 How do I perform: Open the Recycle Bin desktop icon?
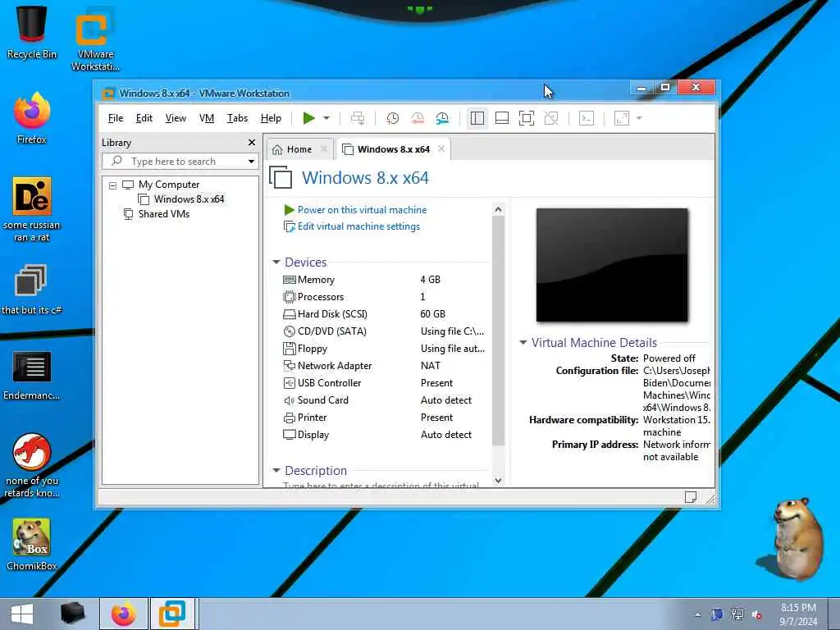32,31
